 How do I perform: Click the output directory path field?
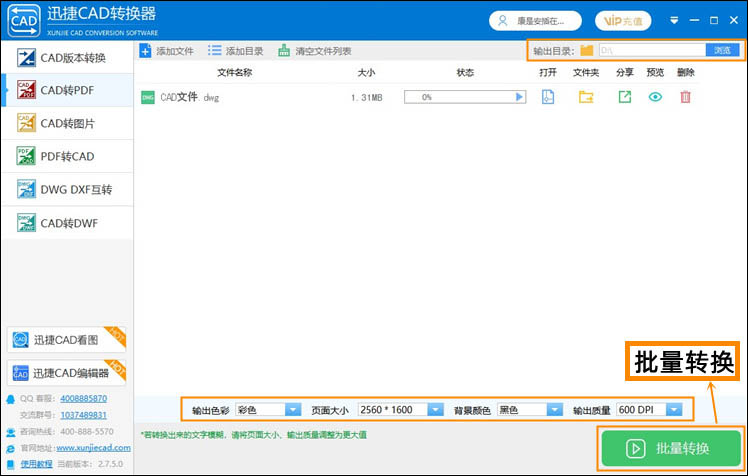pos(652,50)
